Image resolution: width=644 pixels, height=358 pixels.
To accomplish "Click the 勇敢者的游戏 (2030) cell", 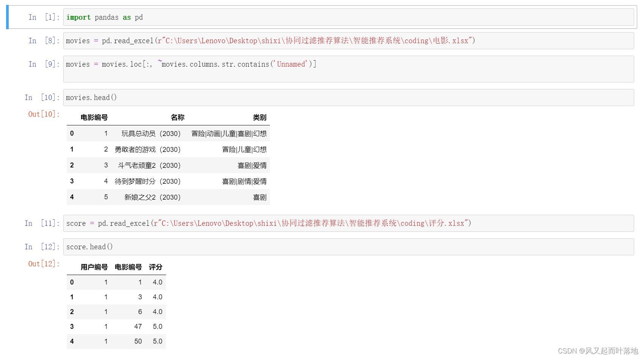I will [147, 149].
